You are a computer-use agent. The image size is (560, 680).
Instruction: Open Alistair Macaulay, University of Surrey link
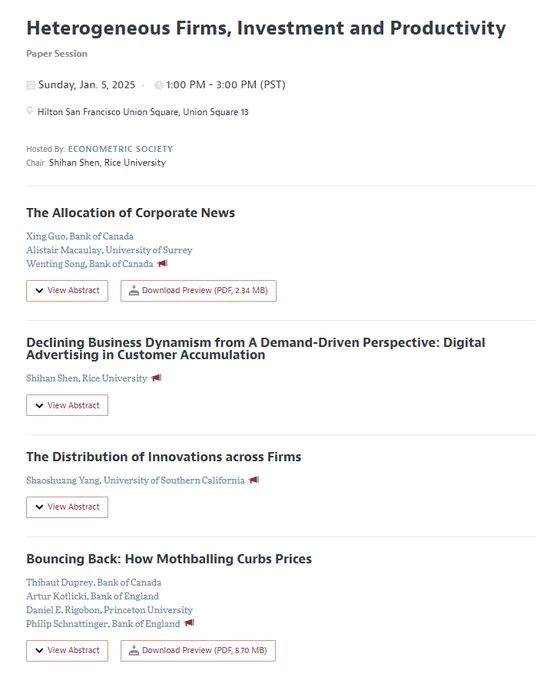[x=109, y=250]
